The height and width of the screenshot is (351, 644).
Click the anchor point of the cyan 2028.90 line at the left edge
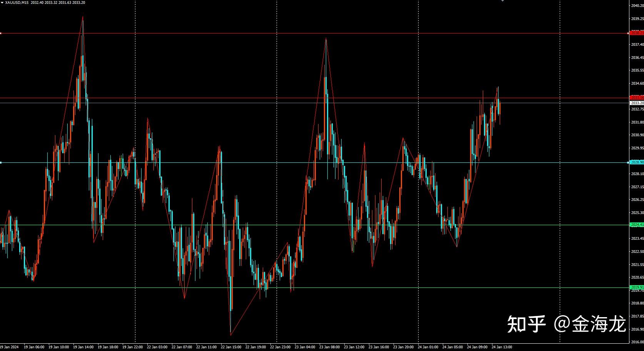click(1, 163)
